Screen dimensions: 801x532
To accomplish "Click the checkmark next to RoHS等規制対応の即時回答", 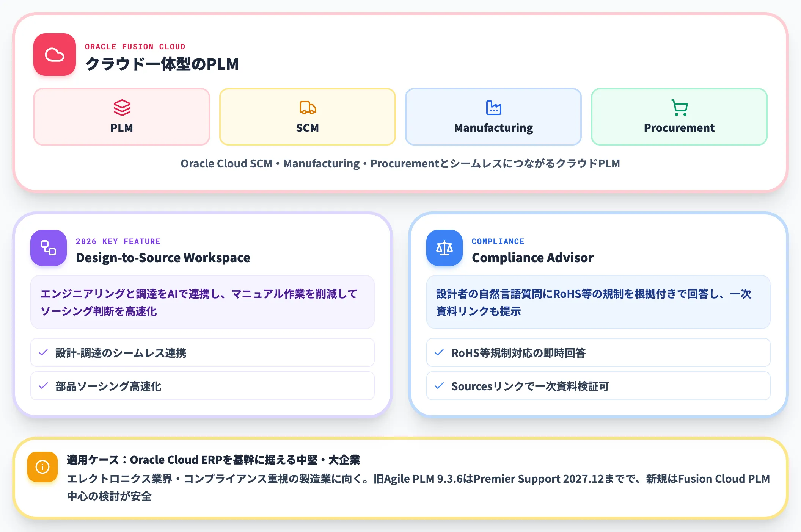I will tap(439, 352).
